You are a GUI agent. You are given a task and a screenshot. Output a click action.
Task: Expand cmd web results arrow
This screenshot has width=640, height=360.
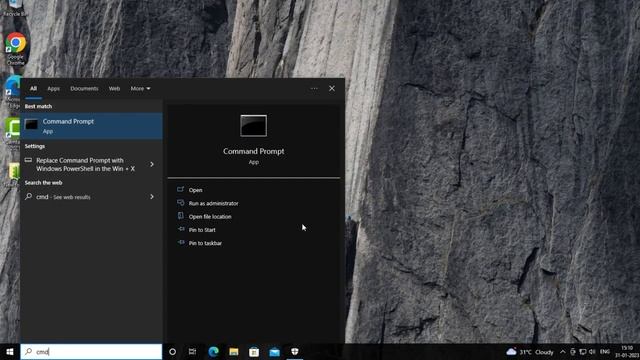pos(152,197)
